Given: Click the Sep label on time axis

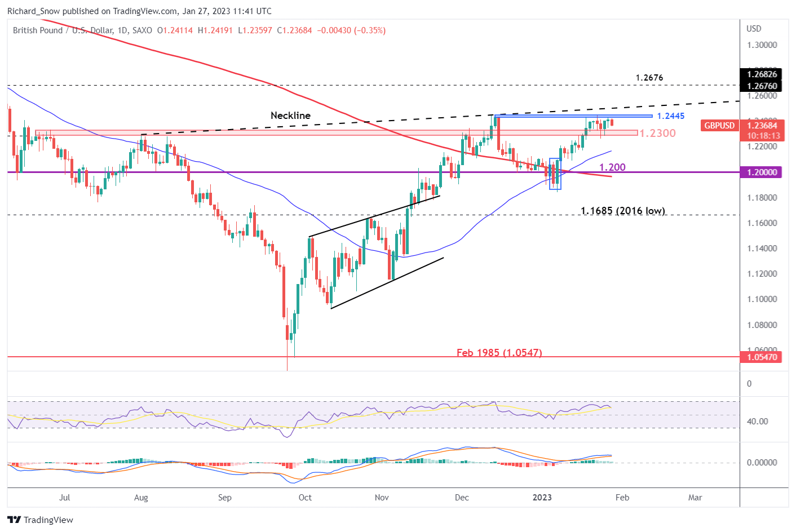Looking at the screenshot, I should click(x=224, y=498).
